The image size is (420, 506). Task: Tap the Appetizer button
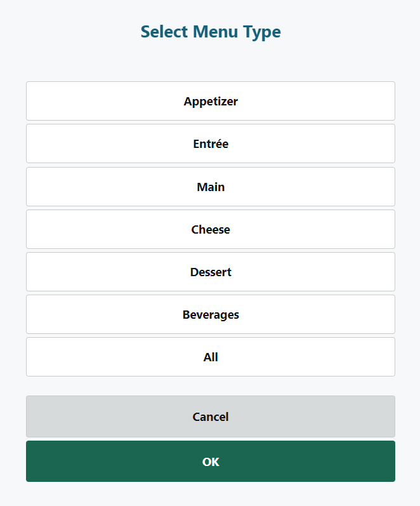point(211,101)
